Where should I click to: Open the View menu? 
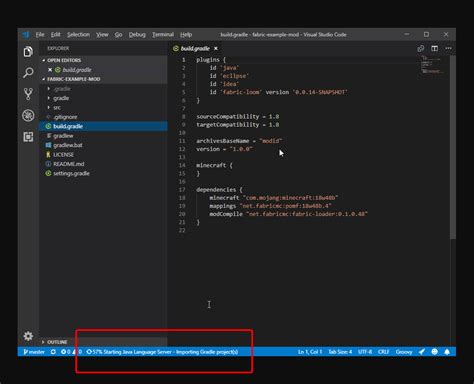pos(102,35)
